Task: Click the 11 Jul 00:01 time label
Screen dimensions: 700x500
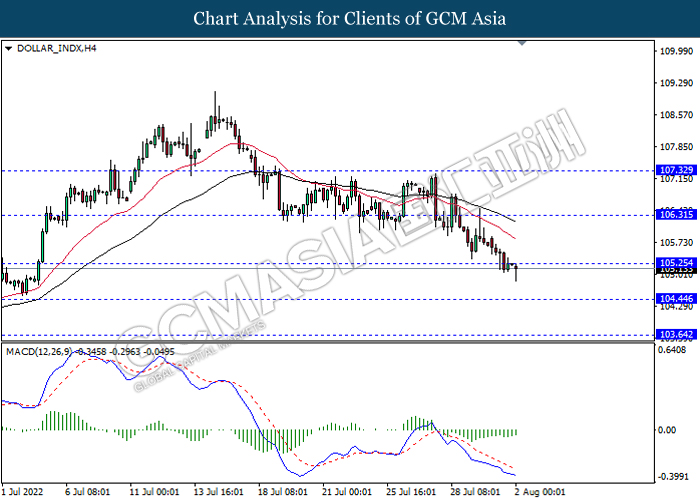Action: [154, 492]
